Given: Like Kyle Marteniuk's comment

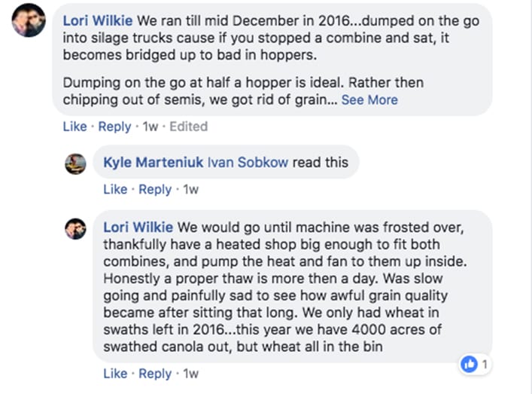Looking at the screenshot, I should 115,189.
